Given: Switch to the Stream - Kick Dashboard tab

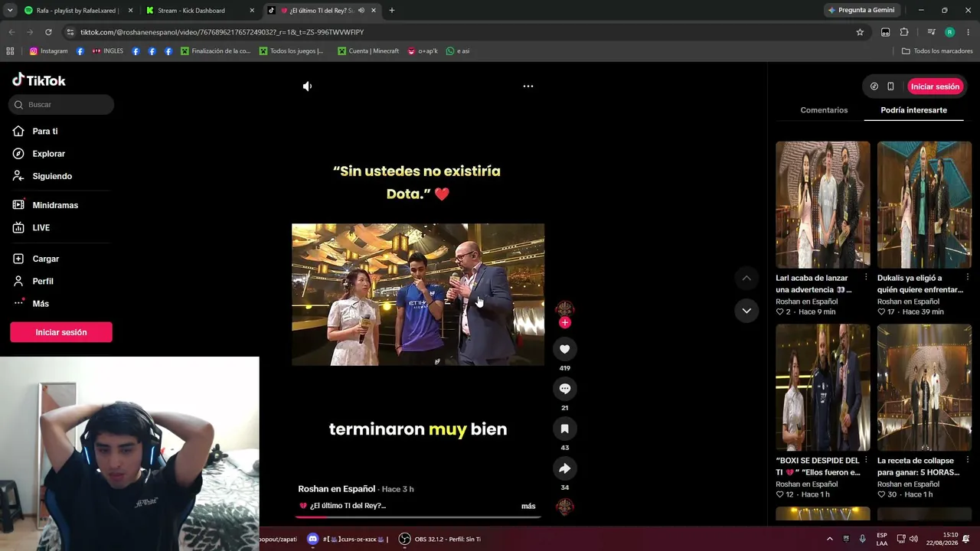Looking at the screenshot, I should (x=201, y=11).
